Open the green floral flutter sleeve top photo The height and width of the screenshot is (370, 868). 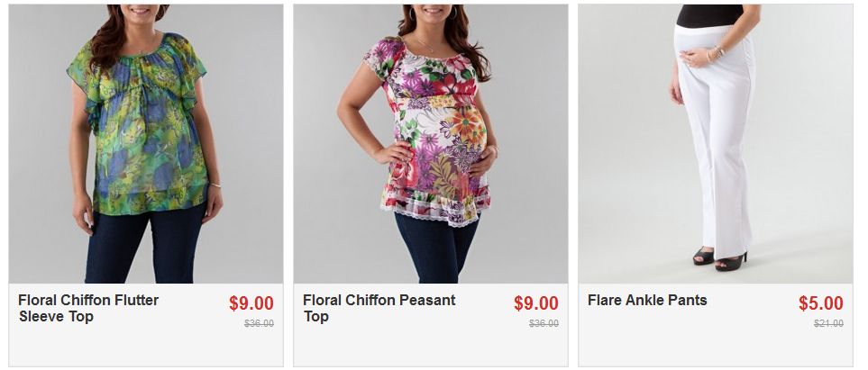146,144
